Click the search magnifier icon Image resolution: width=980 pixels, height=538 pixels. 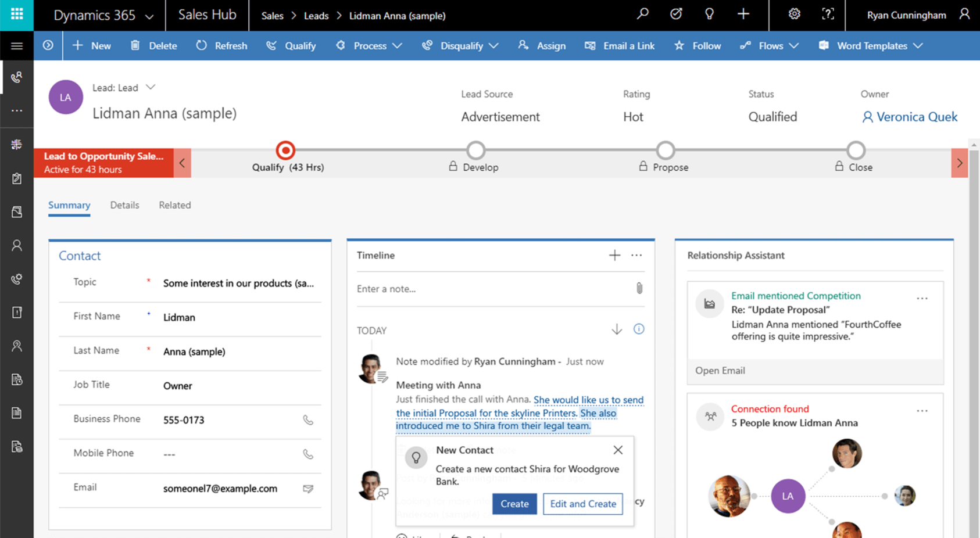(x=642, y=14)
